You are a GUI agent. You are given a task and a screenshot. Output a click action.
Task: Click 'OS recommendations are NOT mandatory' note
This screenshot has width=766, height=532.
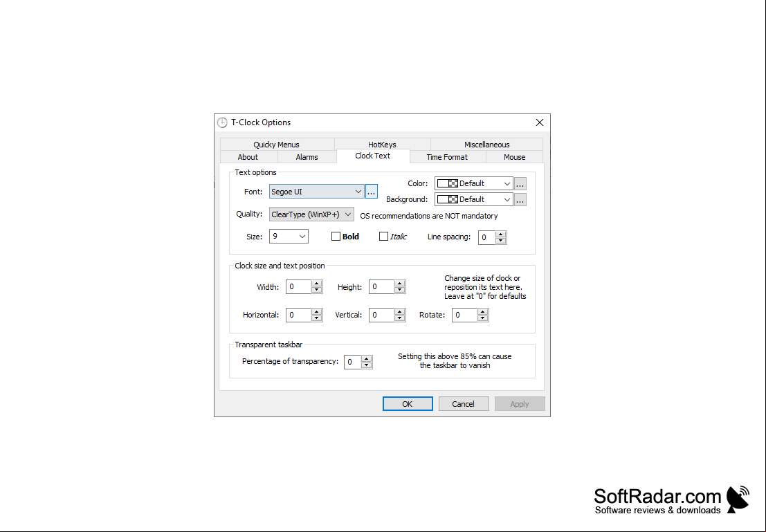(x=429, y=216)
